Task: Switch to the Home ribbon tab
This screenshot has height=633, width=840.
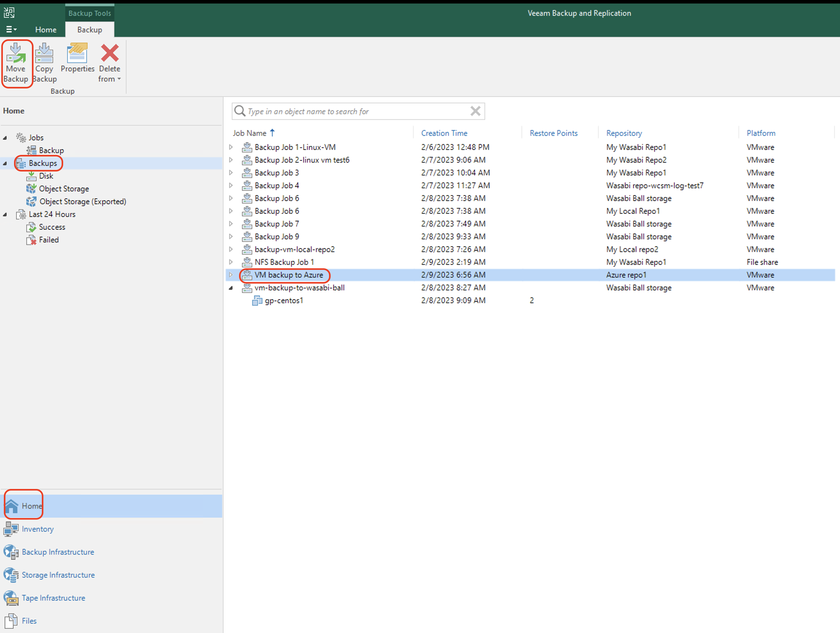Action: click(46, 30)
